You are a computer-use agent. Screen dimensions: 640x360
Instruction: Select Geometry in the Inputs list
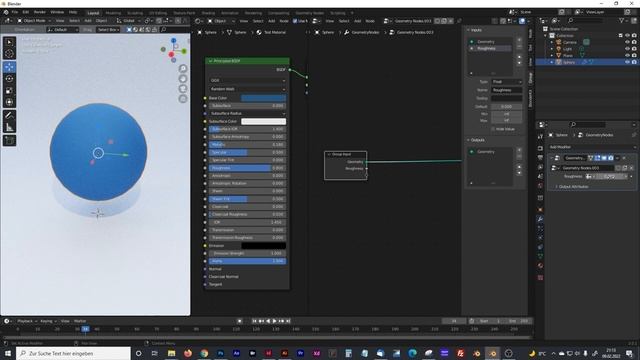(x=490, y=42)
